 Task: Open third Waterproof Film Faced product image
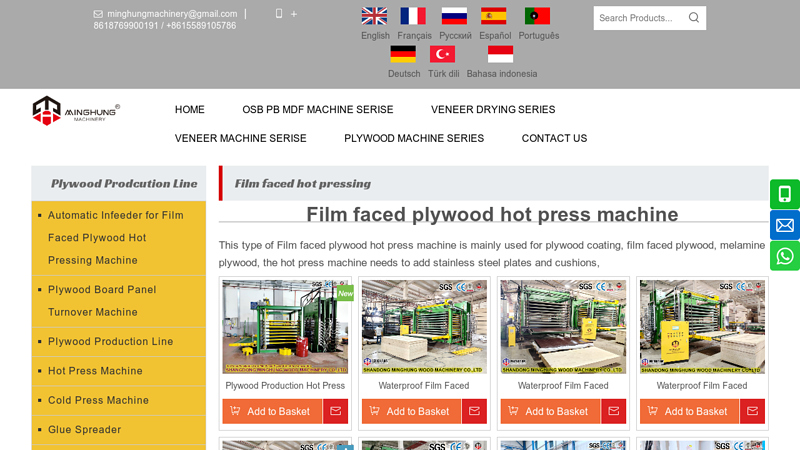point(563,327)
